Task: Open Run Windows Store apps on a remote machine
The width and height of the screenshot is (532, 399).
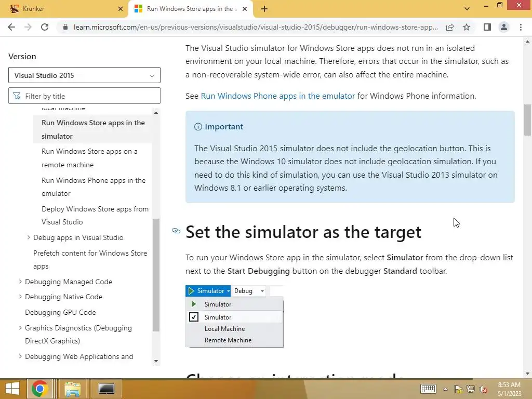Action: (89, 158)
